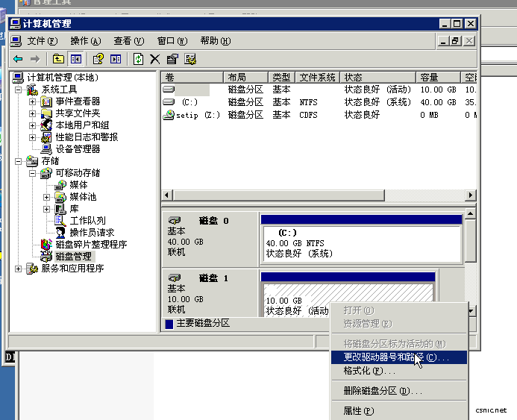Expand the 服务和应用程序 tree node
This screenshot has width=517, height=420.
pos(19,269)
